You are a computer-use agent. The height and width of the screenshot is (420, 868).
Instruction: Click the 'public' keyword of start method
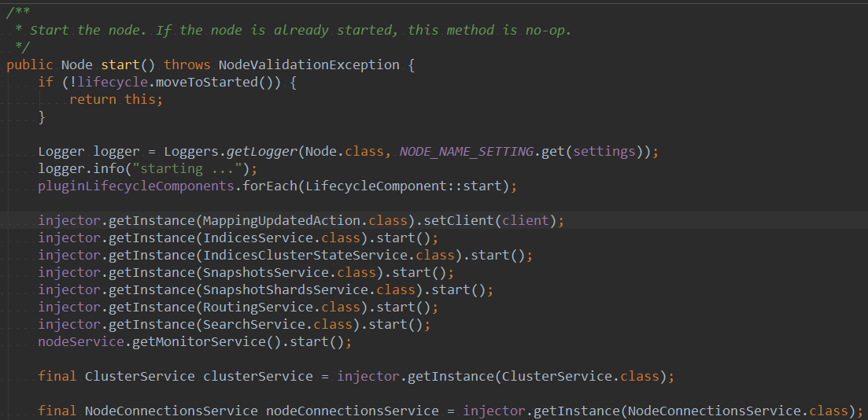tap(30, 64)
